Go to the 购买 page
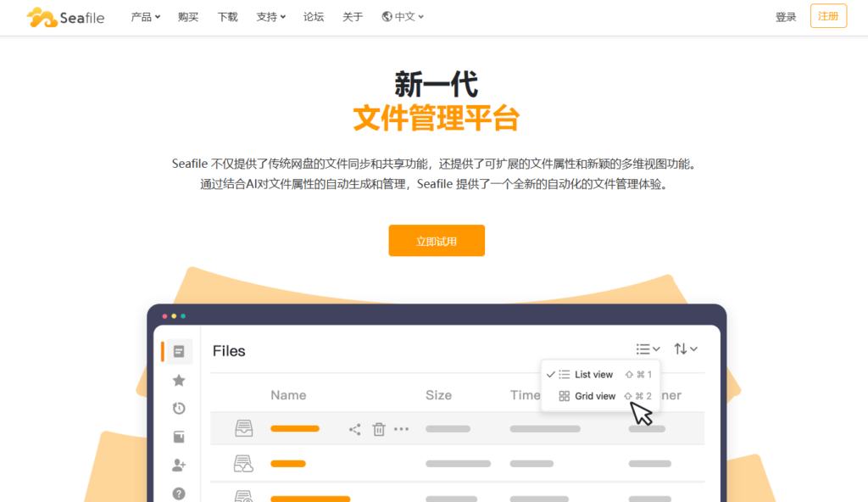 click(x=188, y=17)
